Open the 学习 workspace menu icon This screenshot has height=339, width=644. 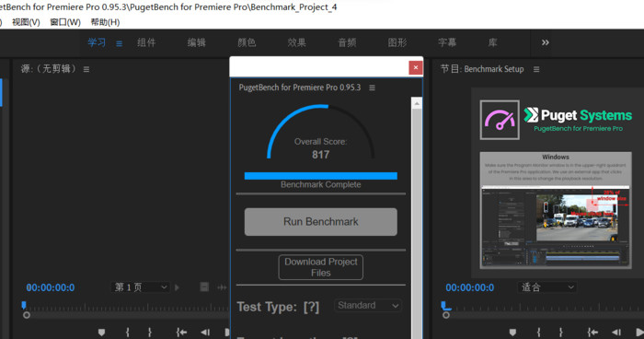(119, 43)
